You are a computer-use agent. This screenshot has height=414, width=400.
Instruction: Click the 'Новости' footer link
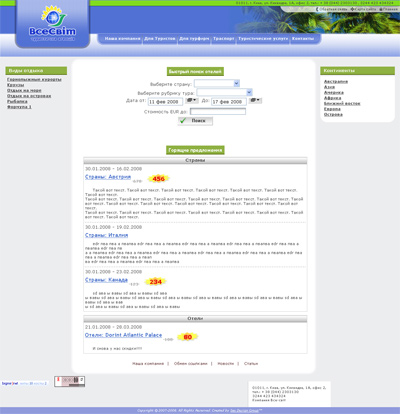tap(226, 364)
